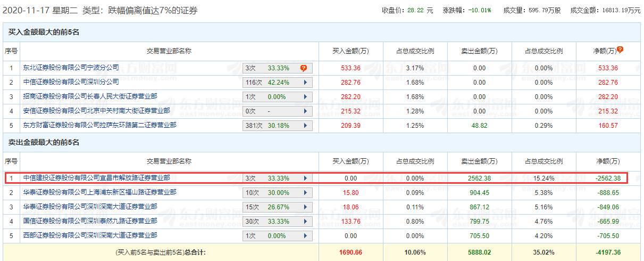Click buy amount 533.36 in 东北证券 row
The height and width of the screenshot is (261, 644).
click(x=350, y=68)
